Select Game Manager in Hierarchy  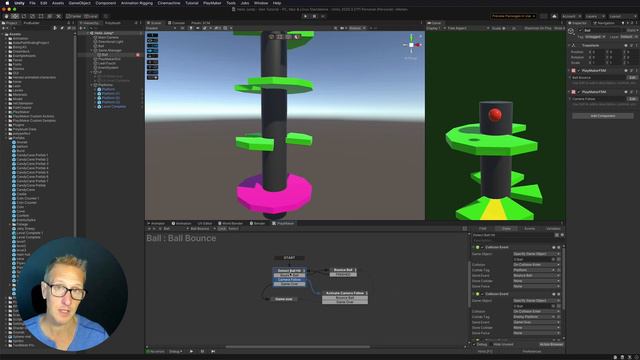tap(109, 50)
